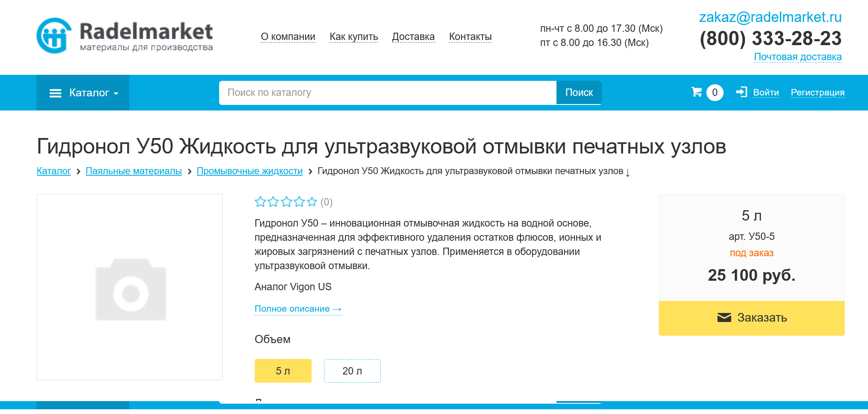Open the Полное описание link
The image size is (868, 414).
click(298, 309)
